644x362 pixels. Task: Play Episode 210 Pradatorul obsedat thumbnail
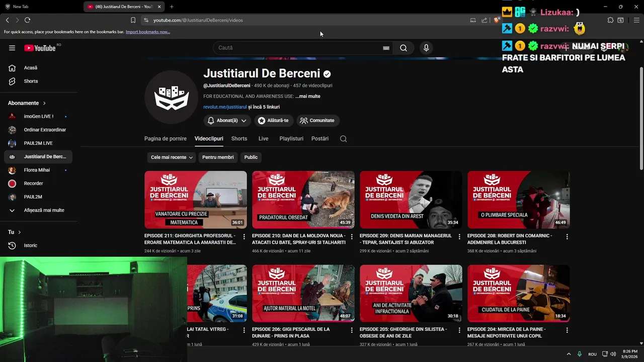pos(303,200)
